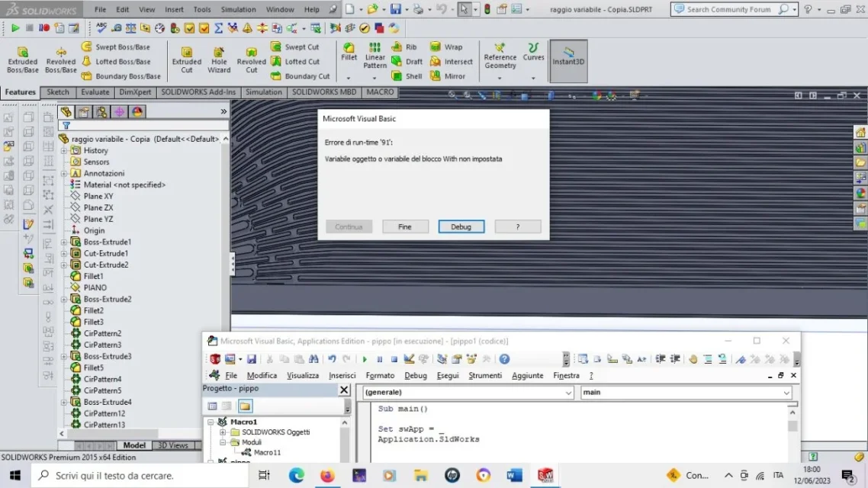Open the Hole Wizard
The width and height of the screenshot is (868, 488).
(x=219, y=59)
